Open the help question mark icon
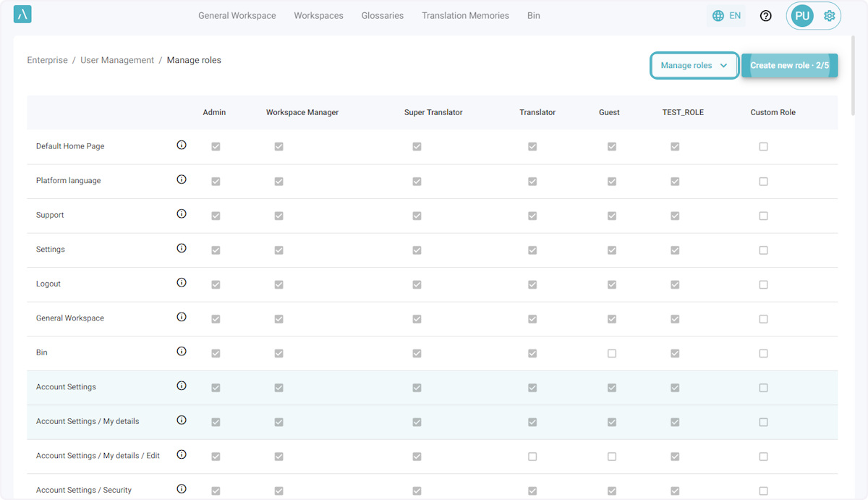 coord(765,15)
